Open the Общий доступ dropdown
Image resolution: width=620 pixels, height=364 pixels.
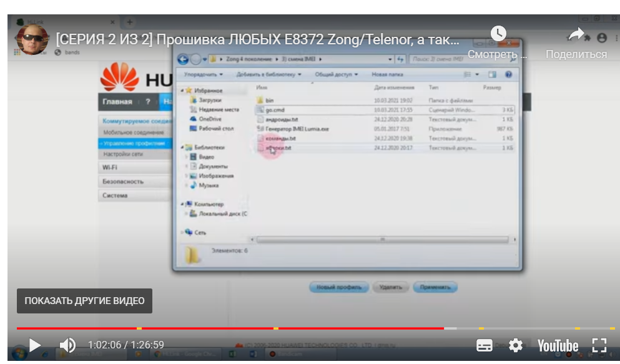336,74
